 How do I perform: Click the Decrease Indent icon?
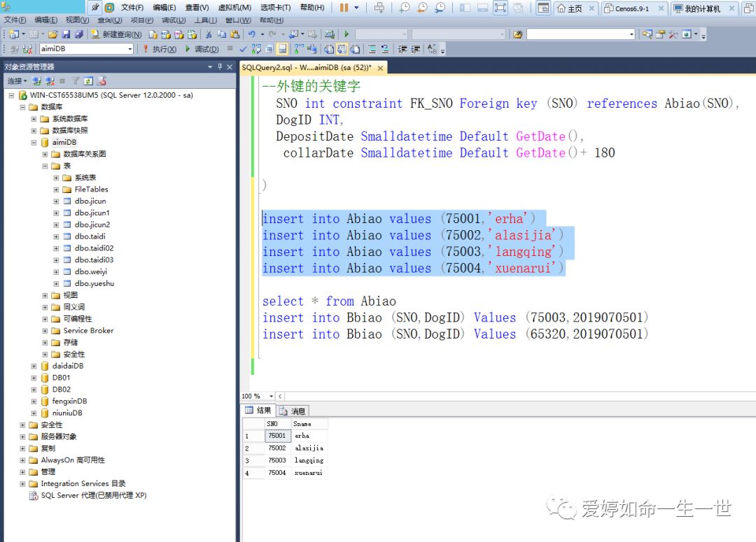click(x=402, y=49)
